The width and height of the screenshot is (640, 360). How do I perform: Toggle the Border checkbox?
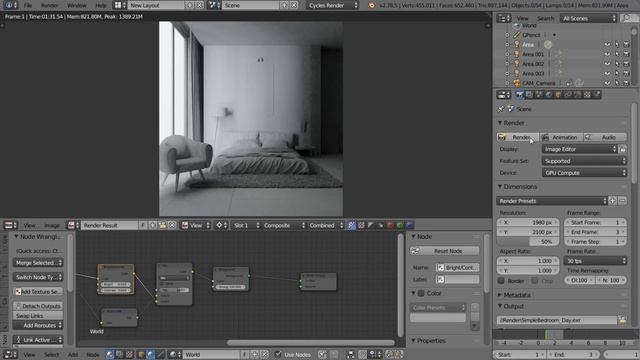(501, 281)
